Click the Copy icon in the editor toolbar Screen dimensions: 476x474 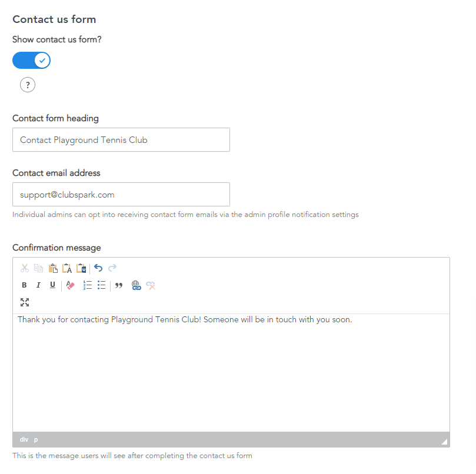coord(39,268)
